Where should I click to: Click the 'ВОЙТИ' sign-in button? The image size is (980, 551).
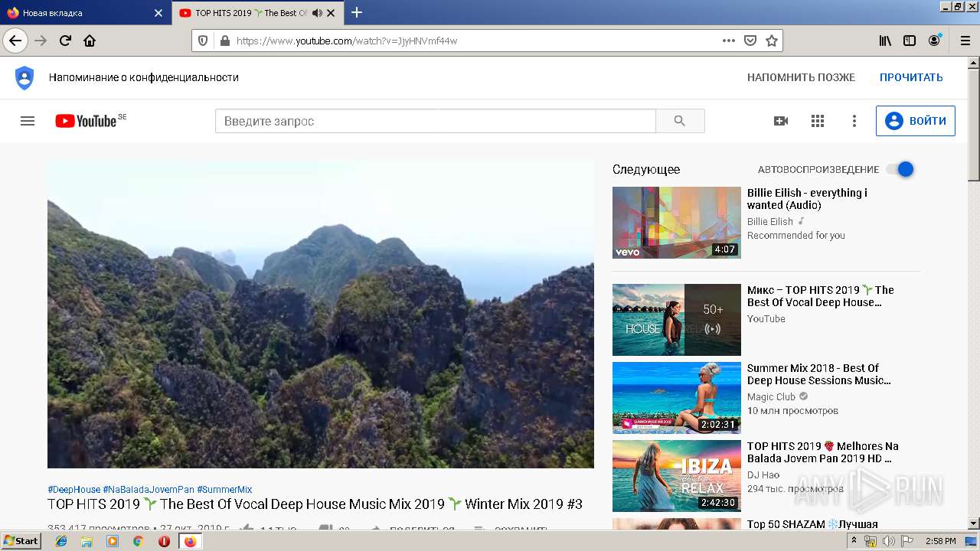[x=916, y=121]
